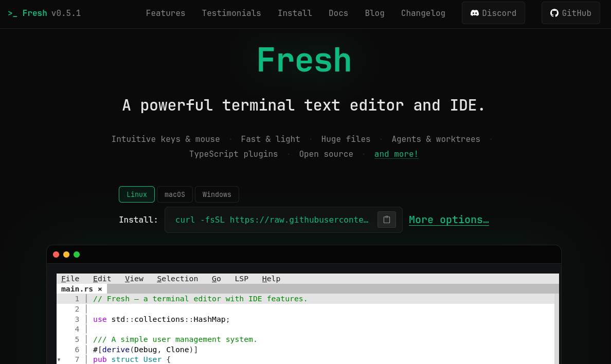Click the '/// A simple user management system.' comment
This screenshot has height=364, width=611.
point(175,339)
